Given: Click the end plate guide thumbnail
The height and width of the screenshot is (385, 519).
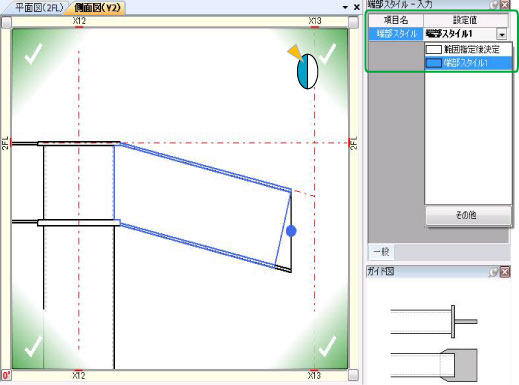Looking at the screenshot, I should [434, 321].
